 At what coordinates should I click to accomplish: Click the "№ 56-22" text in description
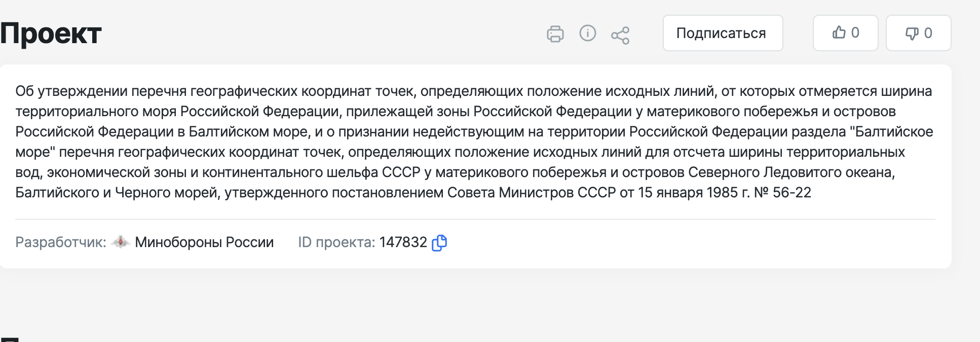click(782, 193)
